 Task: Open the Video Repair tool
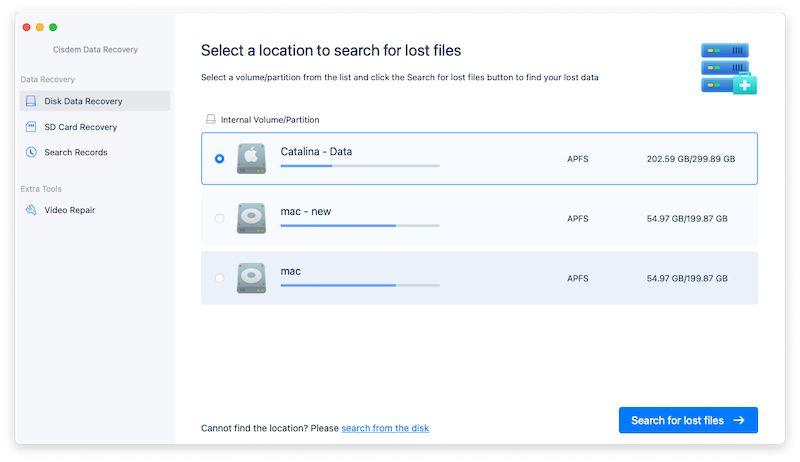[x=69, y=210]
